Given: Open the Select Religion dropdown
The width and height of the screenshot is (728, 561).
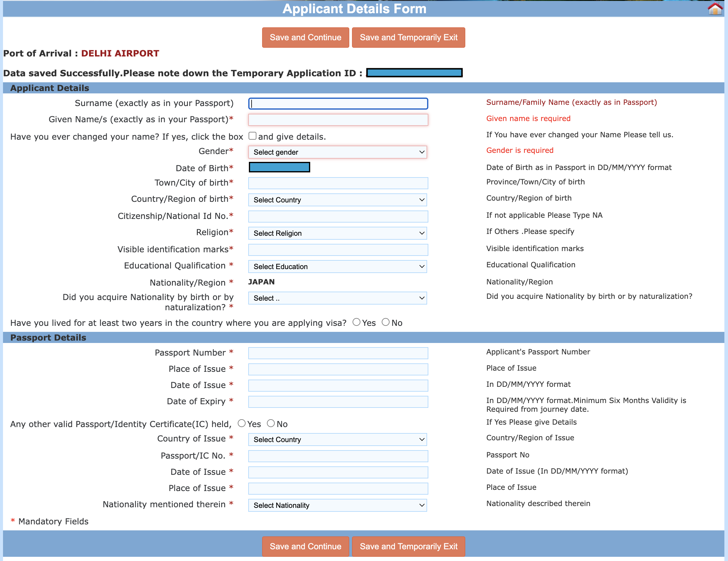Looking at the screenshot, I should (x=338, y=233).
